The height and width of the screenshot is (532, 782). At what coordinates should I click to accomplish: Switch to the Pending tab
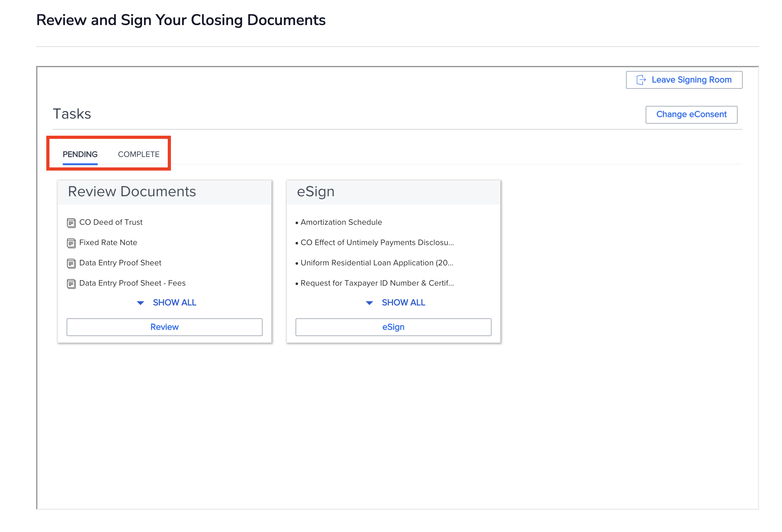pyautogui.click(x=80, y=154)
